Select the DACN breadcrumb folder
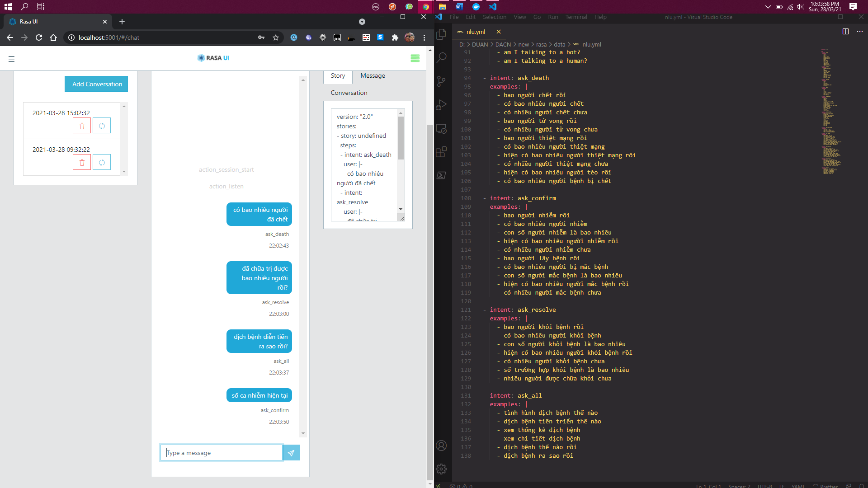 [503, 44]
